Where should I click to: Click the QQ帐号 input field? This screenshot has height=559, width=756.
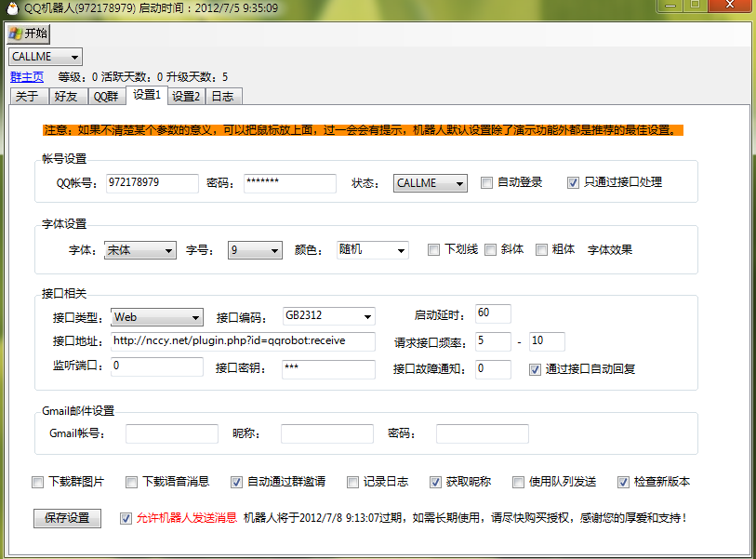152,183
